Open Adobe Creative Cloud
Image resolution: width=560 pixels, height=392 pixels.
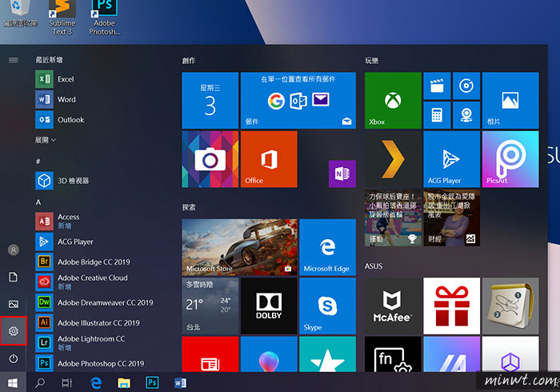[x=82, y=282]
